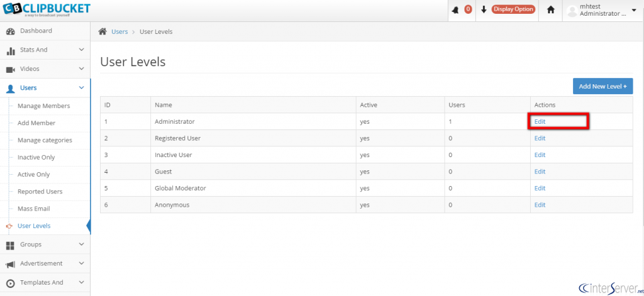Image resolution: width=644 pixels, height=296 pixels.
Task: Edit the Administrator level
Action: click(x=540, y=121)
